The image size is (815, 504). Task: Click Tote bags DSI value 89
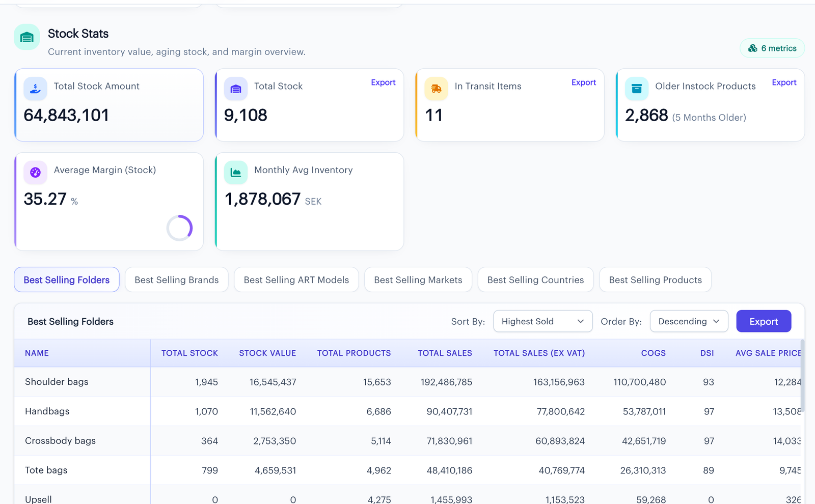(709, 471)
